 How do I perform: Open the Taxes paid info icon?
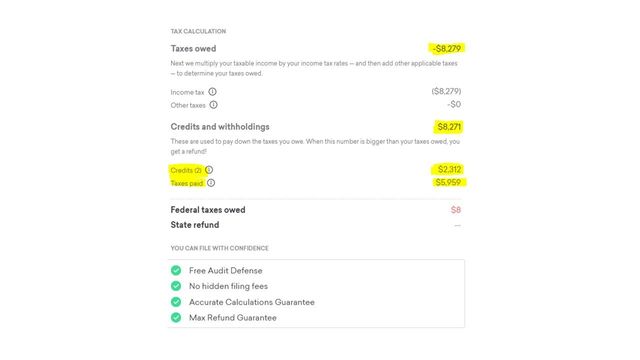tap(211, 183)
